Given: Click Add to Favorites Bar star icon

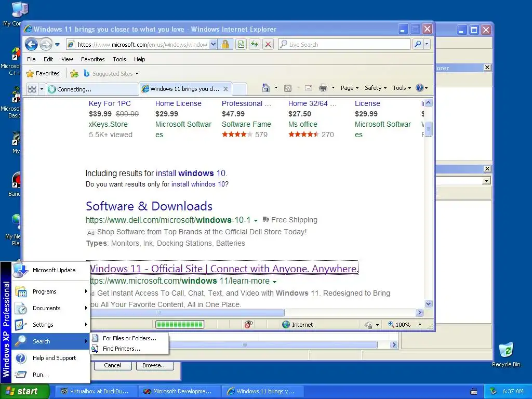Looking at the screenshot, I should click(74, 73).
